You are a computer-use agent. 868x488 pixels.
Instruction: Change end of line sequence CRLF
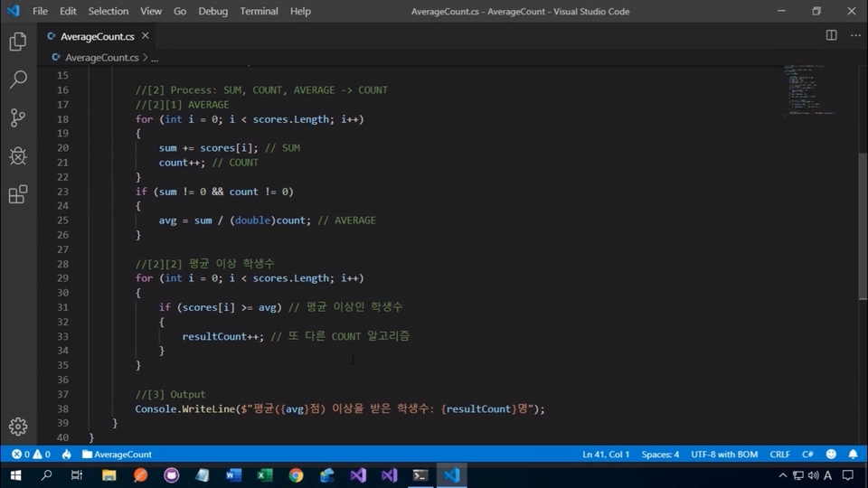[779, 455]
